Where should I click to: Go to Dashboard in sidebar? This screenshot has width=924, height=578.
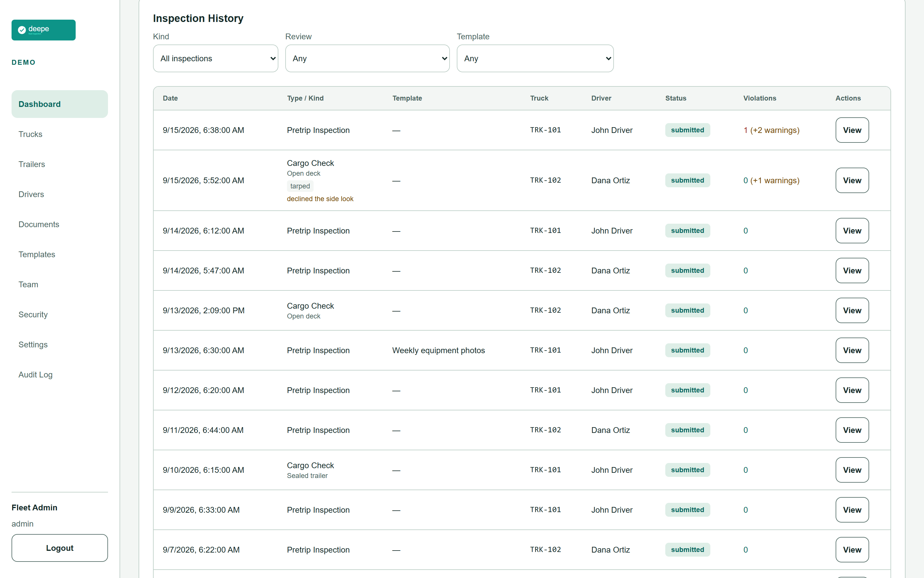pos(59,104)
